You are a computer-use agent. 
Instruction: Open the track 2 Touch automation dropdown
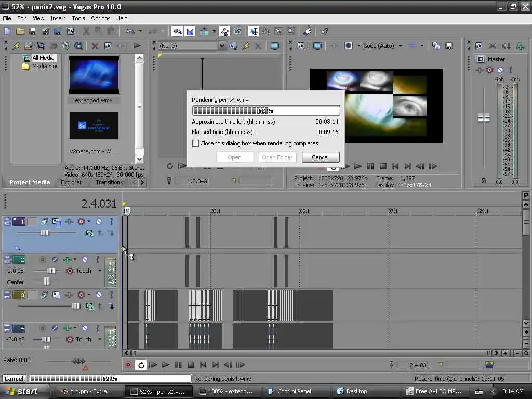point(100,271)
